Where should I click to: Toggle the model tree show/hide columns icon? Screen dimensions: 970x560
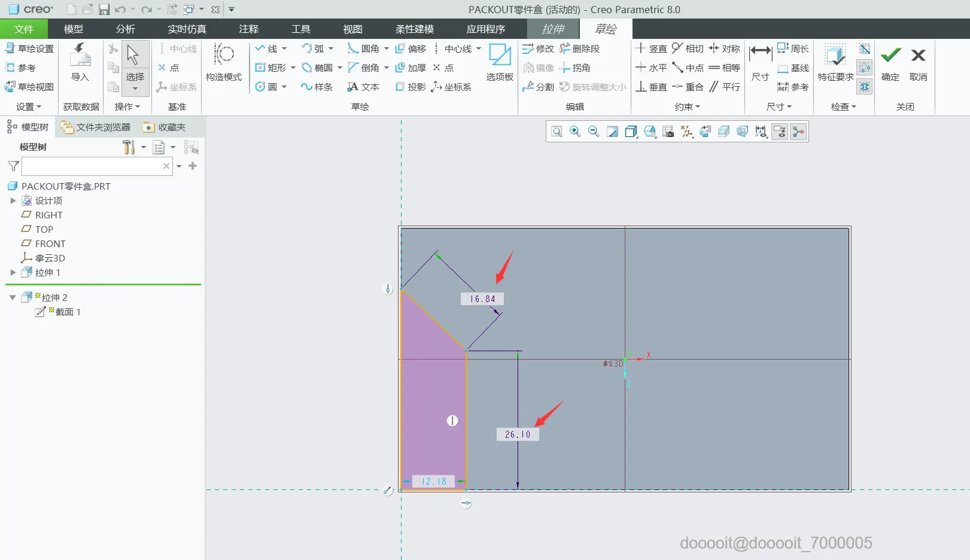pyautogui.click(x=191, y=147)
